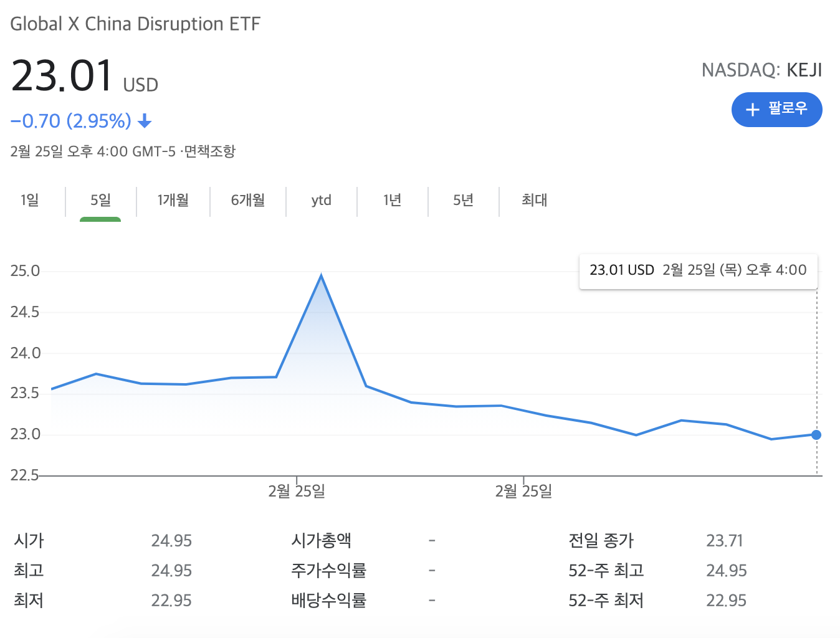The width and height of the screenshot is (840, 638).
Task: Open the 면책조항 disclaimer link
Action: pyautogui.click(x=210, y=151)
